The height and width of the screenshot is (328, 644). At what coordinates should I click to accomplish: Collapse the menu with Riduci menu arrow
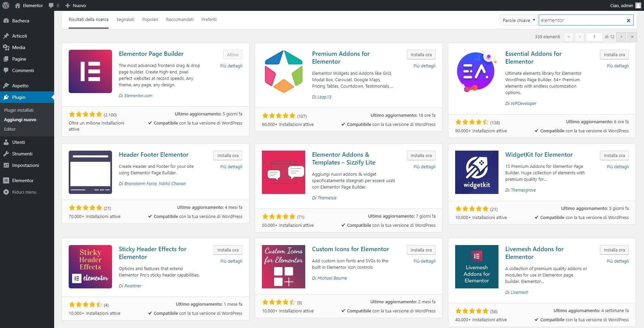pos(6,192)
